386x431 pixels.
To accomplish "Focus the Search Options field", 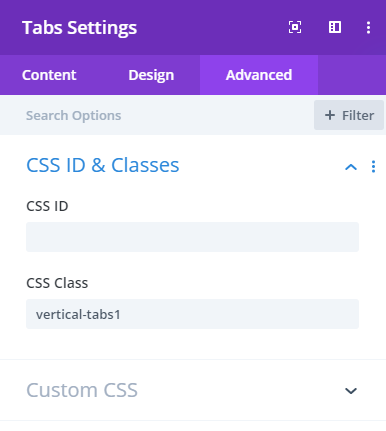I will coord(157,115).
